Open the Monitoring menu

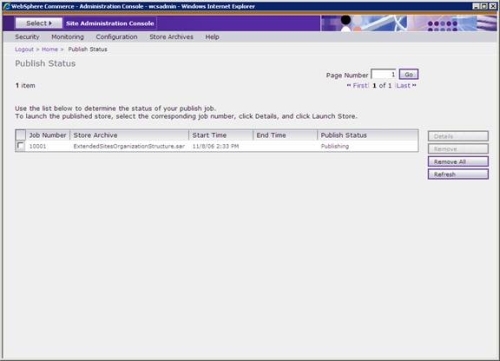(x=68, y=37)
